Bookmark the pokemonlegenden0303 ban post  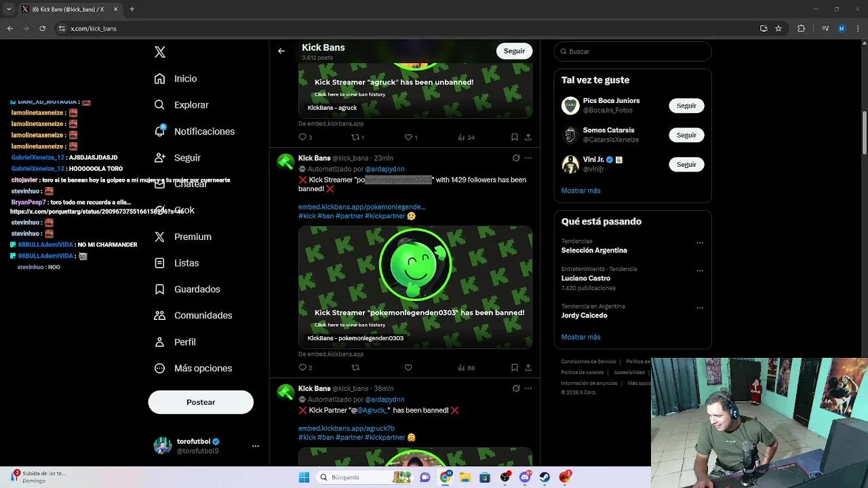tap(515, 367)
